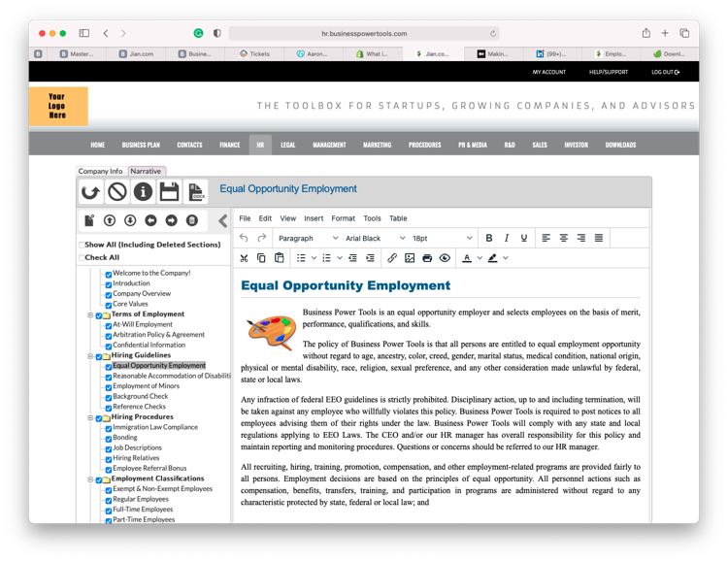Toggle At-Will Employment checkbox
Image resolution: width=728 pixels, height=562 pixels.
coord(108,325)
